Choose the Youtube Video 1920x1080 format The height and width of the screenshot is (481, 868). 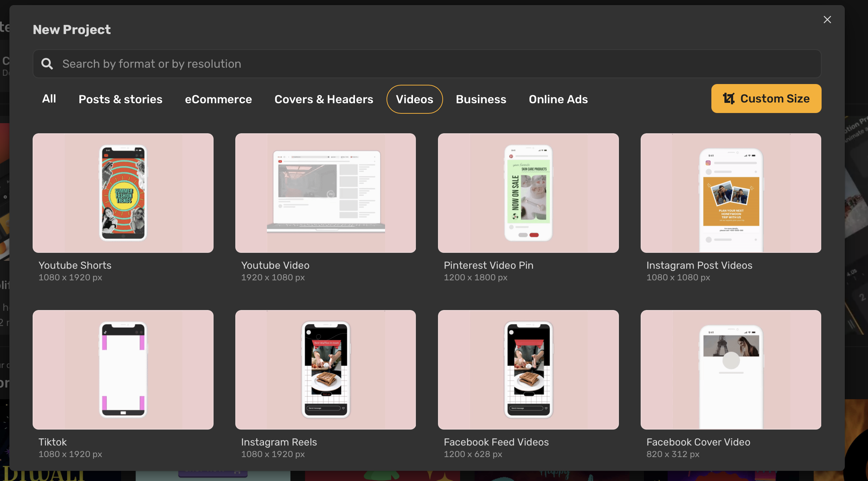pyautogui.click(x=326, y=193)
